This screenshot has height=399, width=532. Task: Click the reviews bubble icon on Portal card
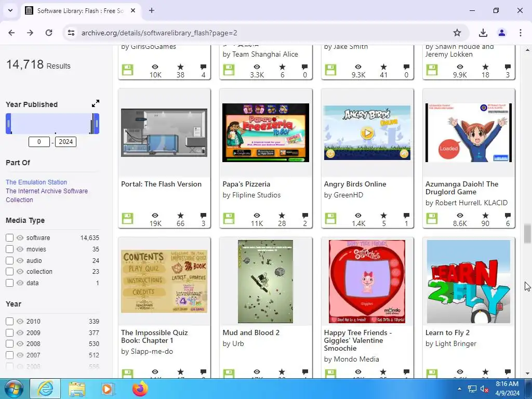pyautogui.click(x=203, y=216)
